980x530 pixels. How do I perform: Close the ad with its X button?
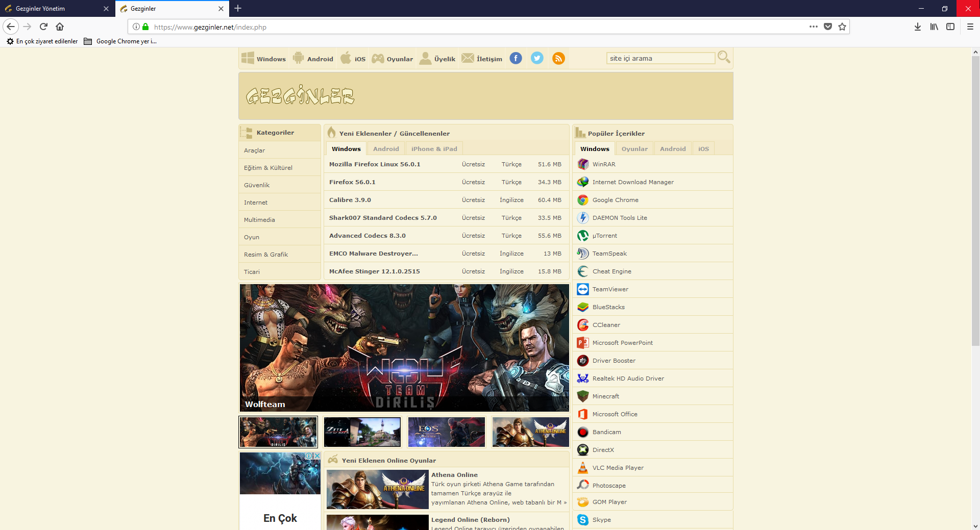tap(316, 456)
